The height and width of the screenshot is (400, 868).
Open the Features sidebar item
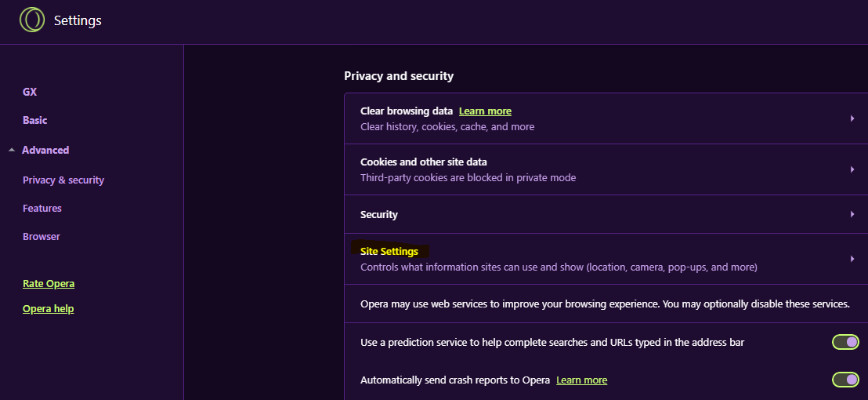[x=42, y=208]
